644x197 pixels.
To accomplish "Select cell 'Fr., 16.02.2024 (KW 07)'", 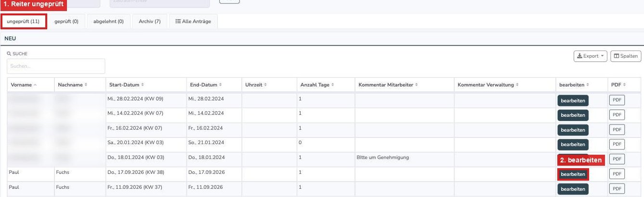I will point(146,130).
